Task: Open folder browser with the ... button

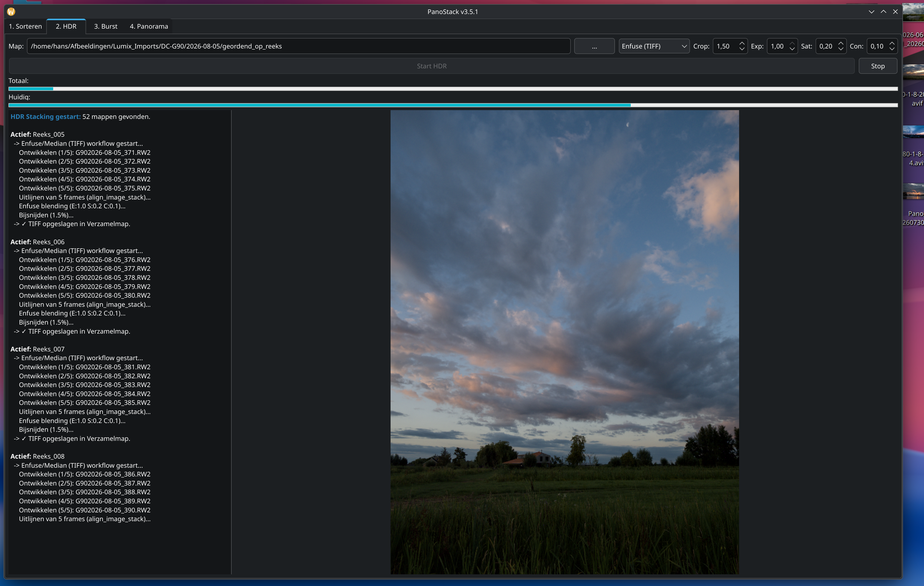Action: pyautogui.click(x=594, y=46)
